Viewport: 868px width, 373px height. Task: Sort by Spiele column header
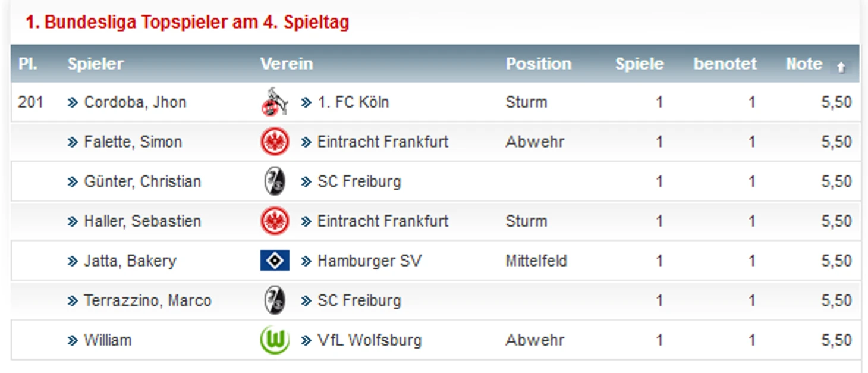640,64
